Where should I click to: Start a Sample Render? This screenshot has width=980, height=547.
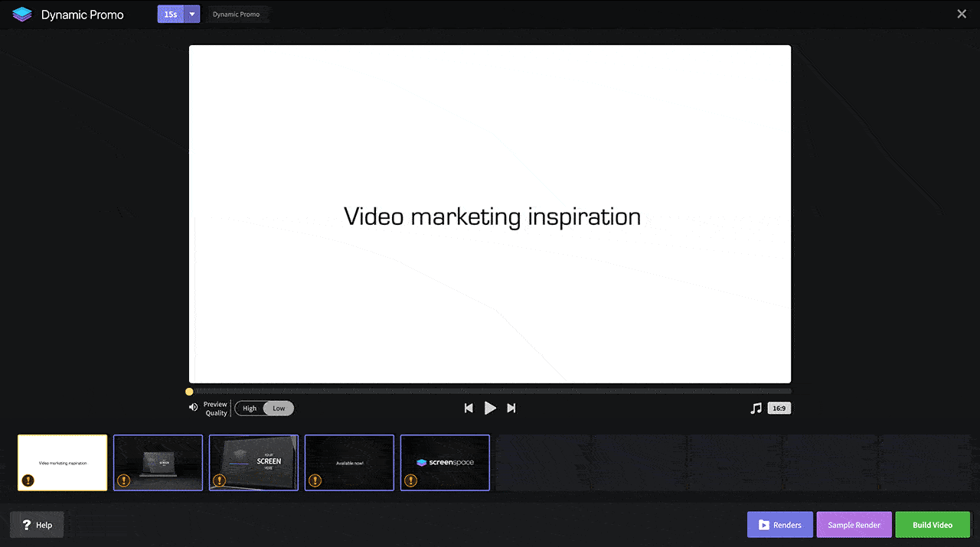click(854, 525)
